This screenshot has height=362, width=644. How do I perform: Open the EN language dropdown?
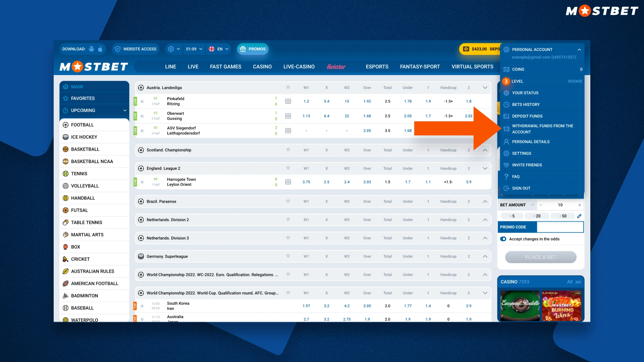point(218,49)
